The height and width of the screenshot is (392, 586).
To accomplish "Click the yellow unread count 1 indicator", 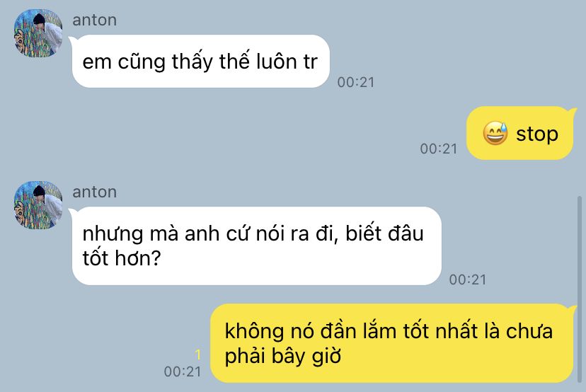I will pos(197,354).
